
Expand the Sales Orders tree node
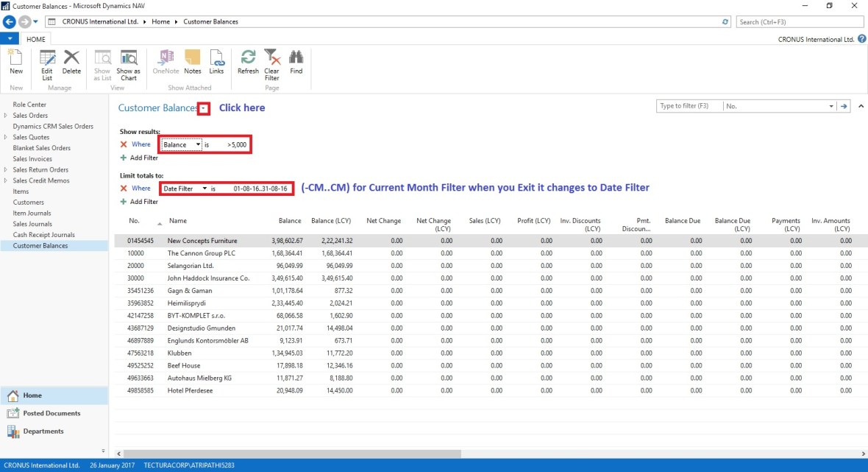pyautogui.click(x=6, y=116)
